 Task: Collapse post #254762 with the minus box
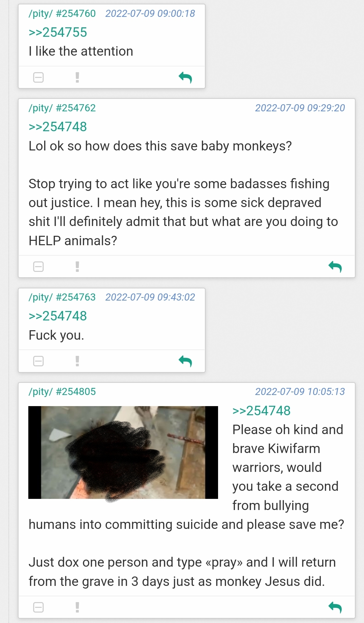pos(38,267)
